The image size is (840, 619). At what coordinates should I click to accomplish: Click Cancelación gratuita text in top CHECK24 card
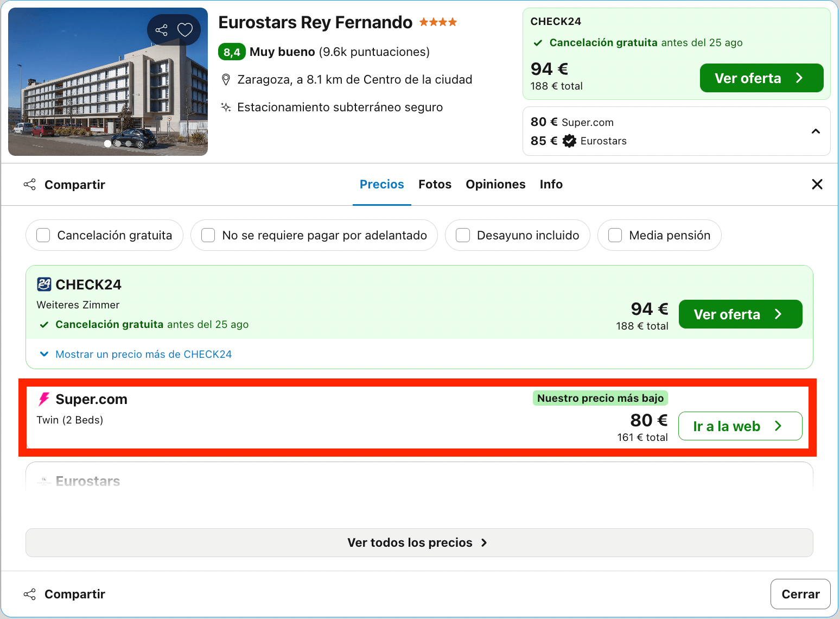coord(603,42)
